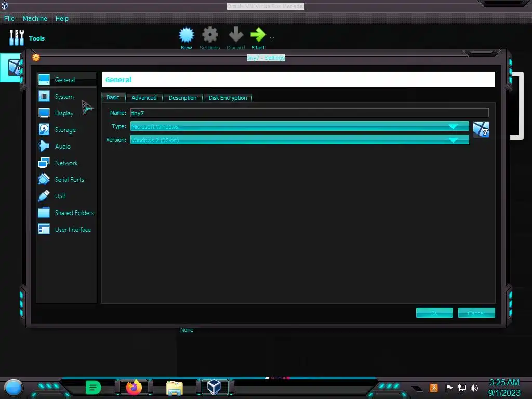Open the Network settings category
The image size is (532, 399).
66,163
